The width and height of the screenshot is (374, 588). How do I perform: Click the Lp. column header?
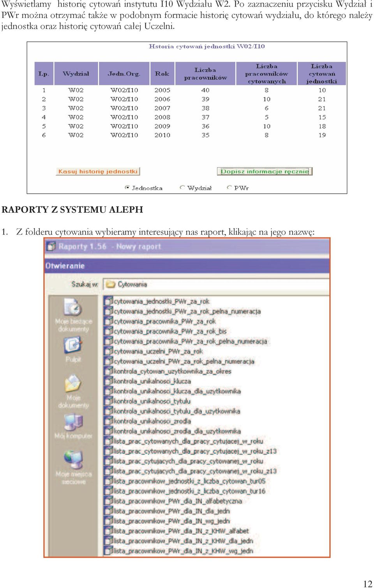tap(44, 73)
